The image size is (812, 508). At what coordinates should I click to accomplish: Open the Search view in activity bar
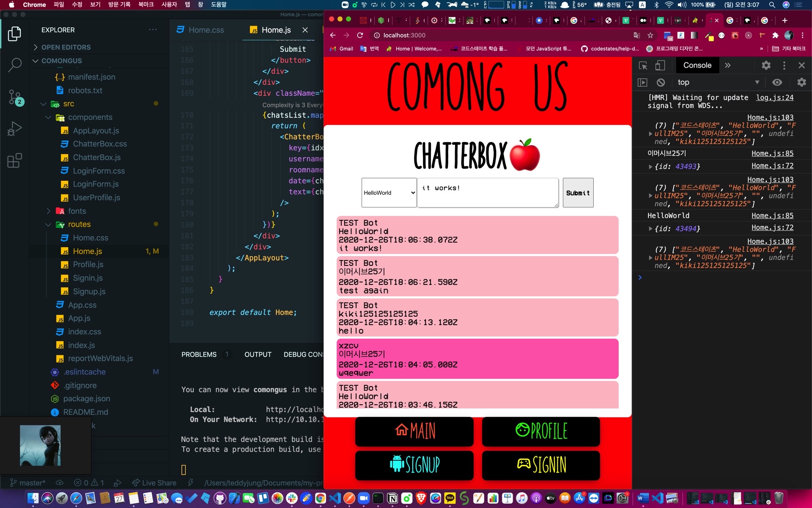(15, 65)
